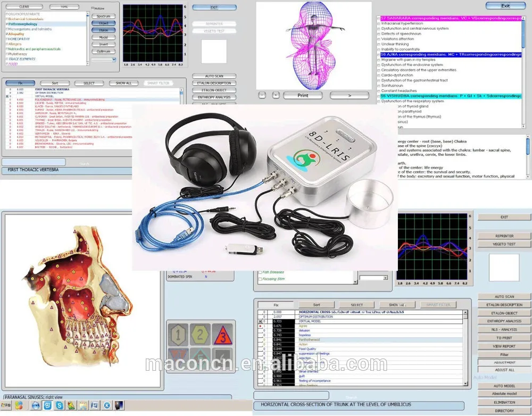Click the green parrot taskbar icon
The image size is (532, 416).
71,405
